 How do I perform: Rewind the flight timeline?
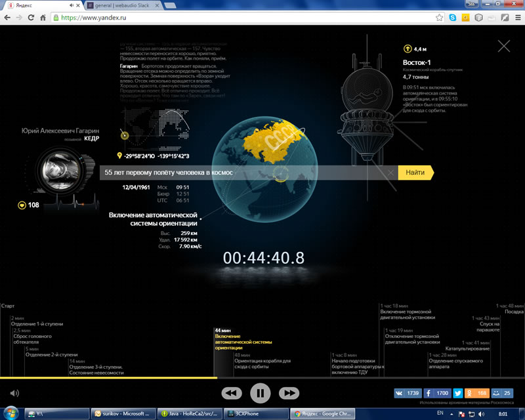(x=232, y=393)
